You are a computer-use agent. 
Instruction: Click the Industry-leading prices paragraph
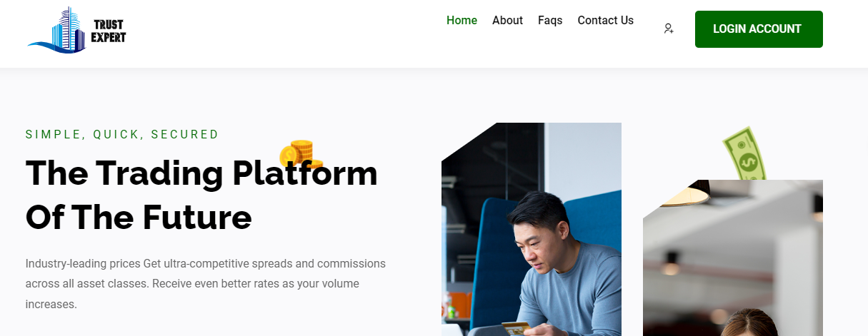(206, 284)
